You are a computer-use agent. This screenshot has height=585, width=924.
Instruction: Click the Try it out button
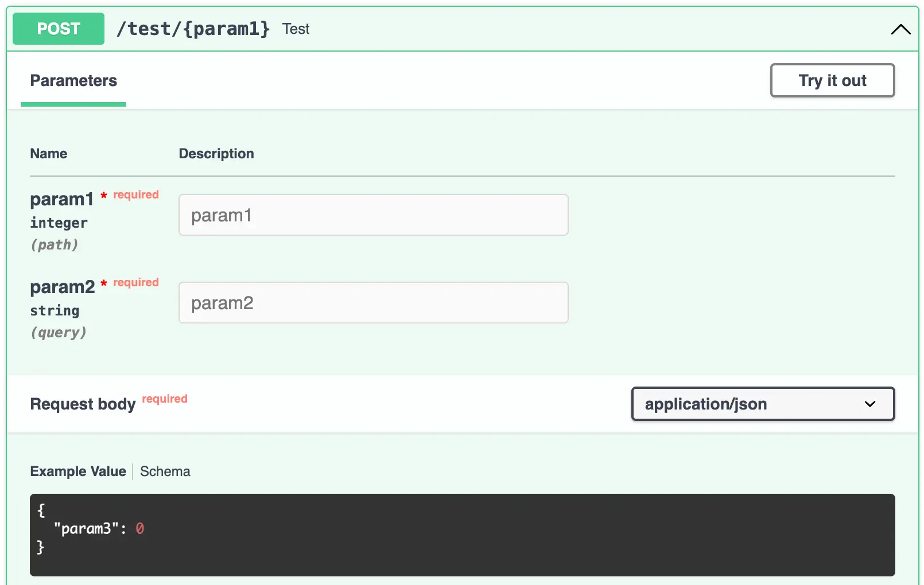pyautogui.click(x=832, y=80)
